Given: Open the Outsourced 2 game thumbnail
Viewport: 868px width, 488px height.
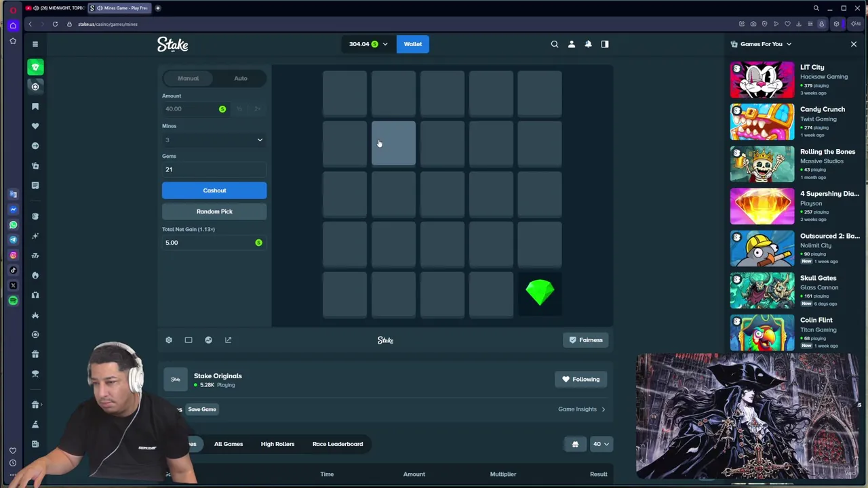Looking at the screenshot, I should 762,249.
